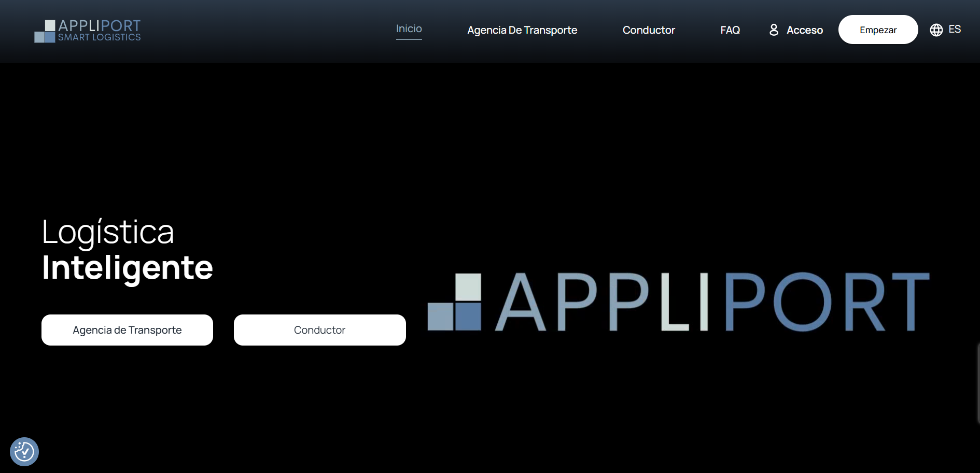Click the user profile icon beside Acceso

coord(774,30)
